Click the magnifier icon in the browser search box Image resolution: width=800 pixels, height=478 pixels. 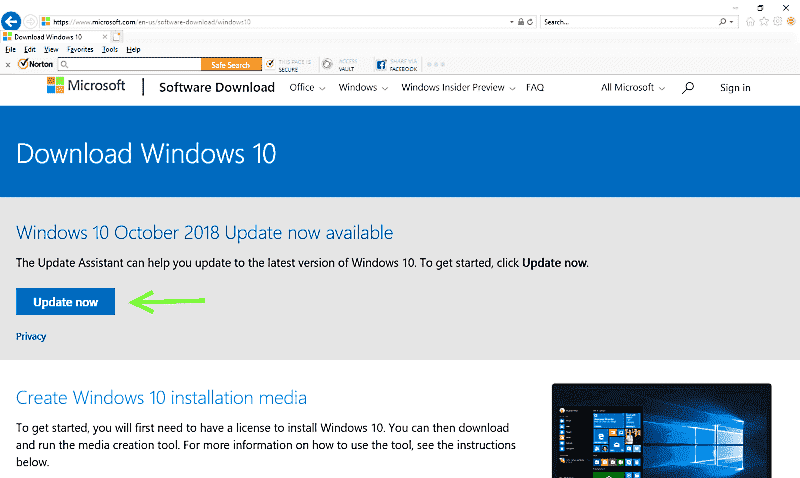(722, 21)
